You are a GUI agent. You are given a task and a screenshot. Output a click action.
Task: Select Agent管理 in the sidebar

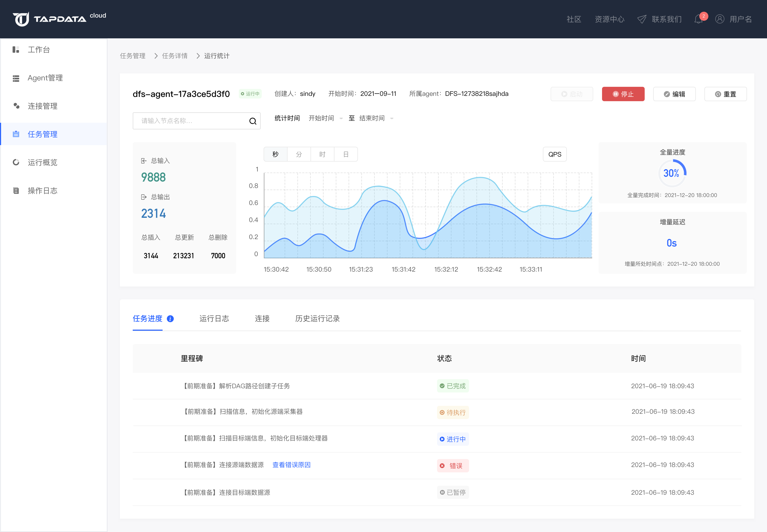45,78
